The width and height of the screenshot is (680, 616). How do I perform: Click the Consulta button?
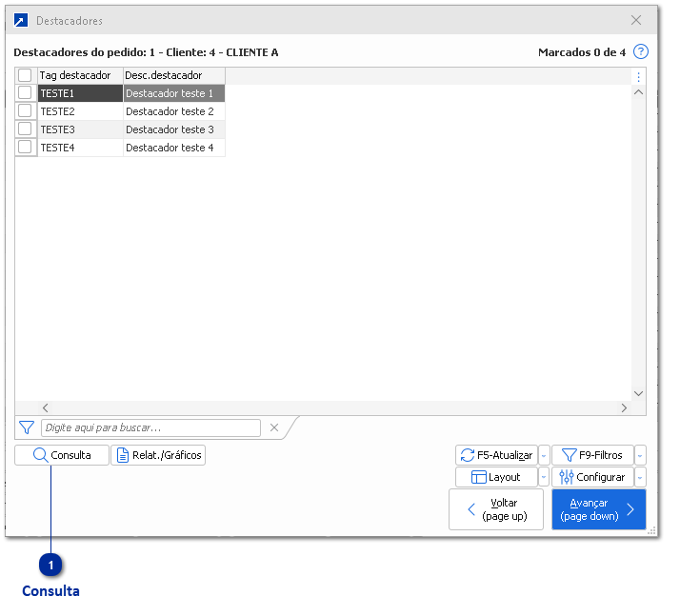coord(62,455)
